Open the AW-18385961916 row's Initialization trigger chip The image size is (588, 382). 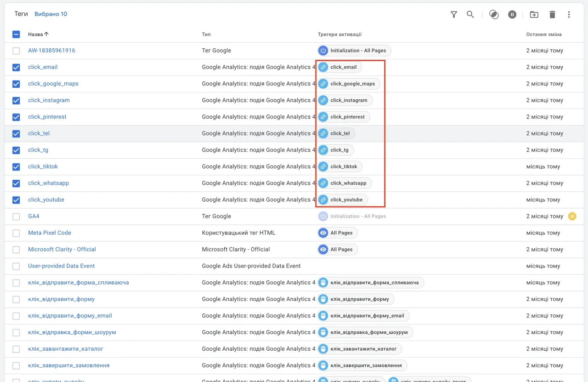point(354,51)
